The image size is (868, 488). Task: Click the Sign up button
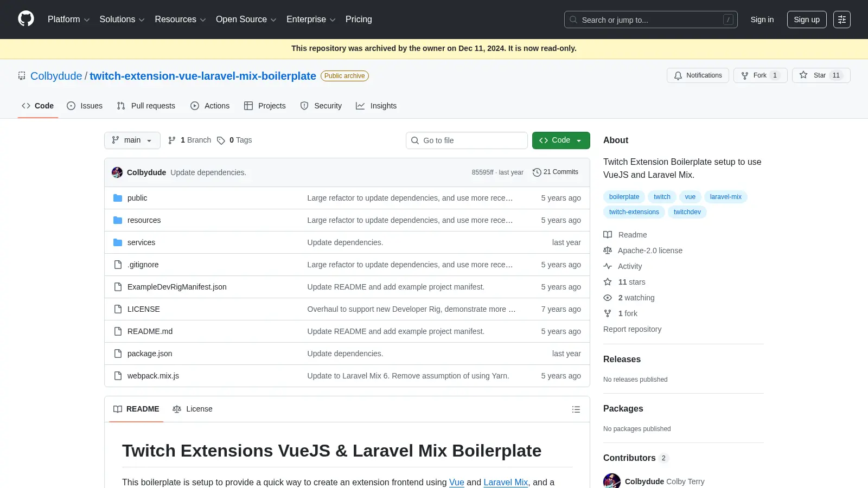click(807, 20)
